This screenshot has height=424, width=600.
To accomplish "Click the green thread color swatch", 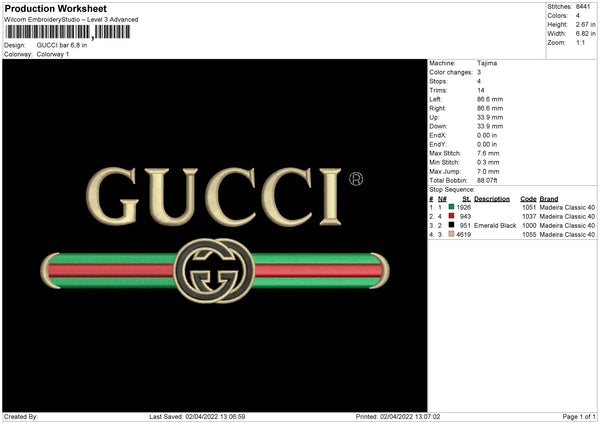I will 451,207.
